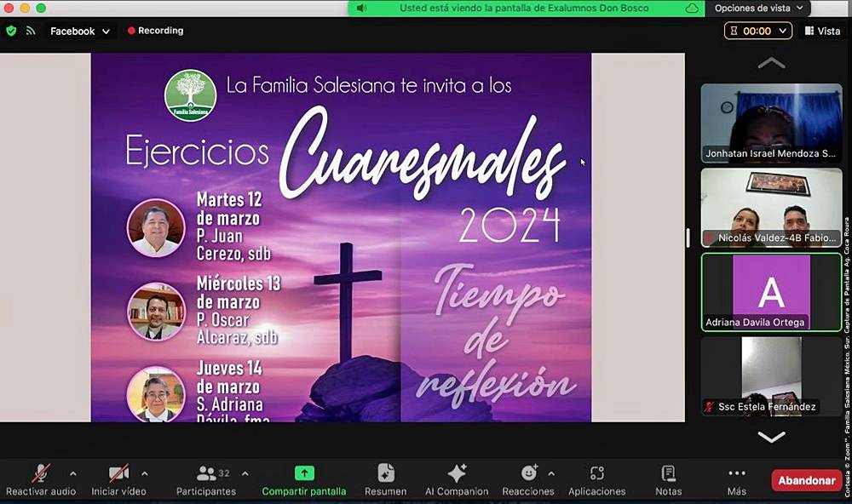Select the Adriana Davila Ortega tile
Image resolution: width=852 pixels, height=504 pixels.
tap(771, 292)
